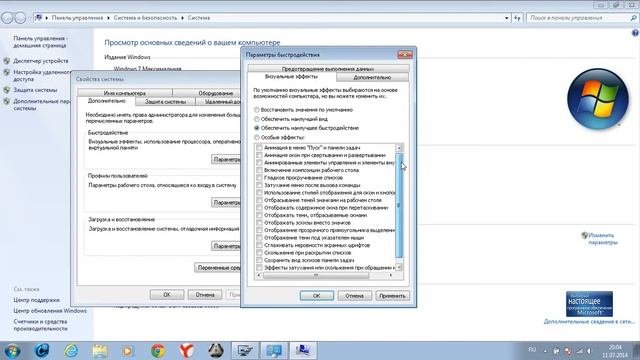Click the search magnifier icon
Screen dimensions: 640x360
tap(633, 18)
